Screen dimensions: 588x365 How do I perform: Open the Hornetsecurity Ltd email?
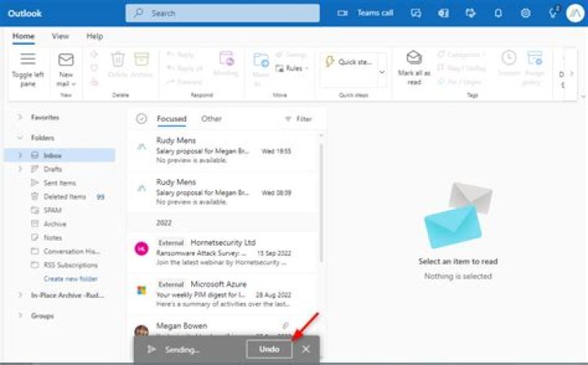pos(224,252)
